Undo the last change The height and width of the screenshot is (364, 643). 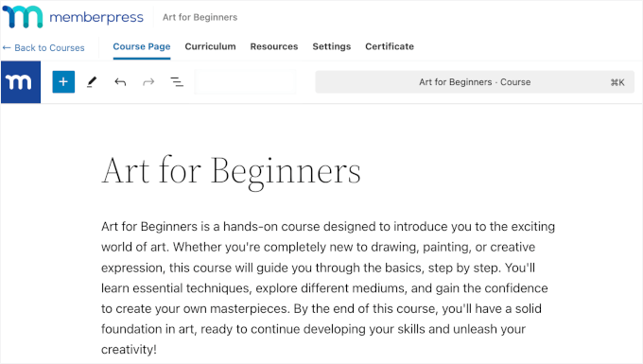(x=120, y=82)
